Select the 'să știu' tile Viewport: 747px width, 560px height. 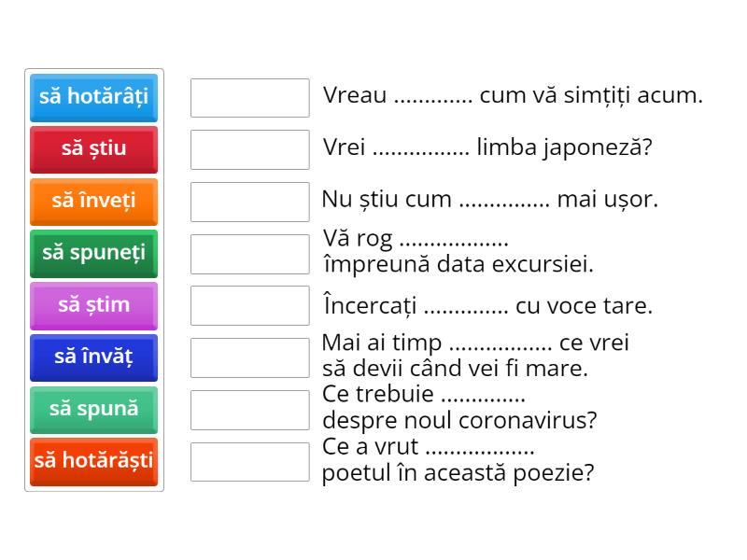tap(93, 149)
